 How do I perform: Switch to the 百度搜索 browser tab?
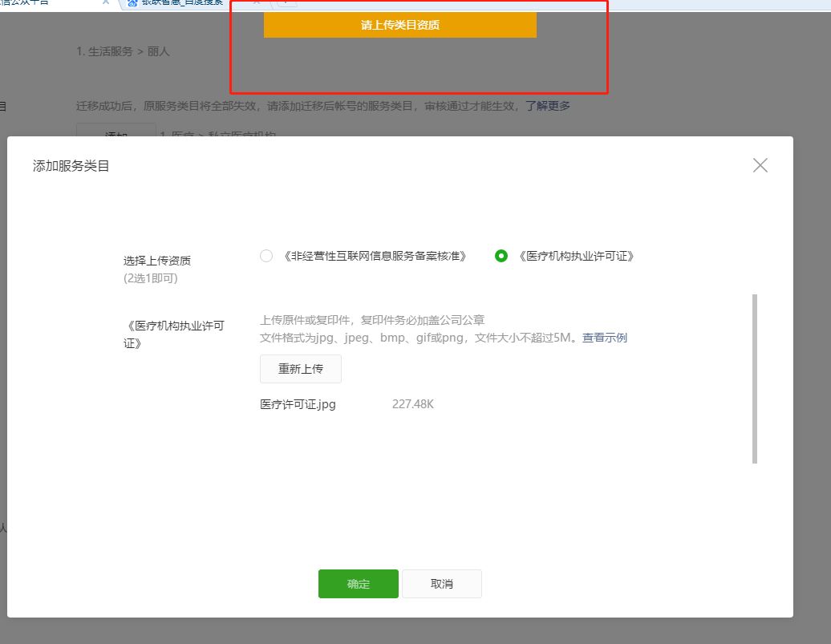(x=183, y=2)
